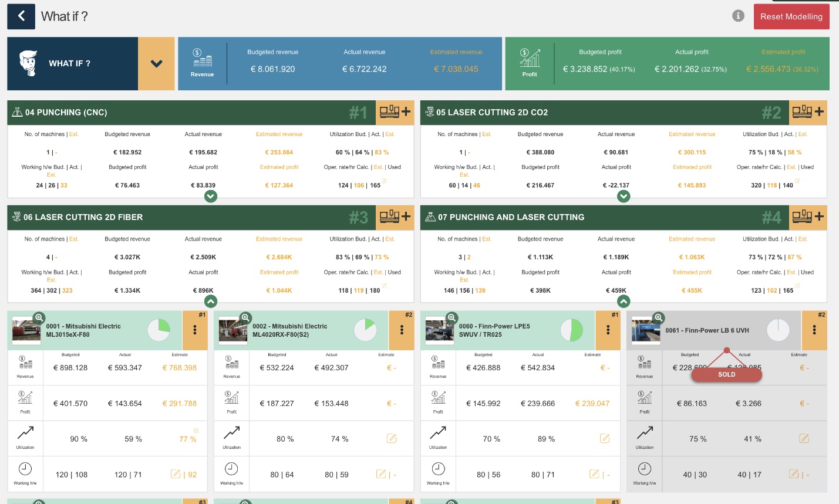Open thumbnail of machine 0002 Mitsubishi ML4020RX
Screen dimensions: 839x504
click(x=233, y=332)
